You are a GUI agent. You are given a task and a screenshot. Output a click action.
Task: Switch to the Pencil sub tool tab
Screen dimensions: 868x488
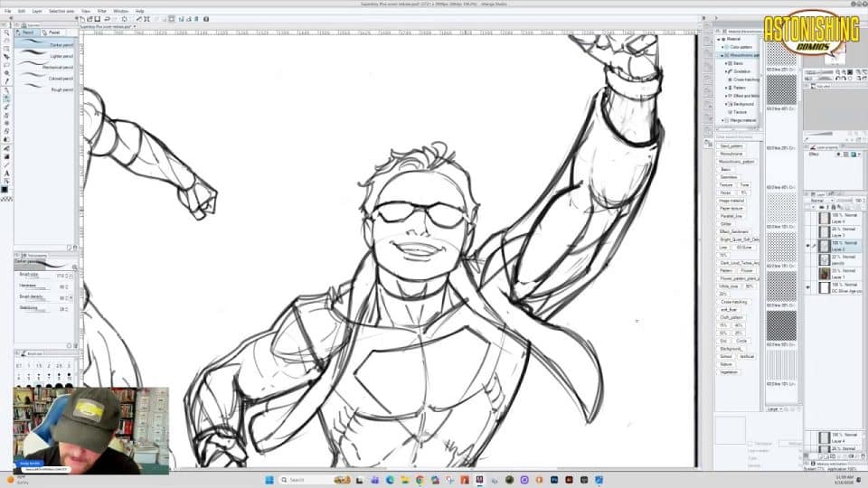pos(27,33)
